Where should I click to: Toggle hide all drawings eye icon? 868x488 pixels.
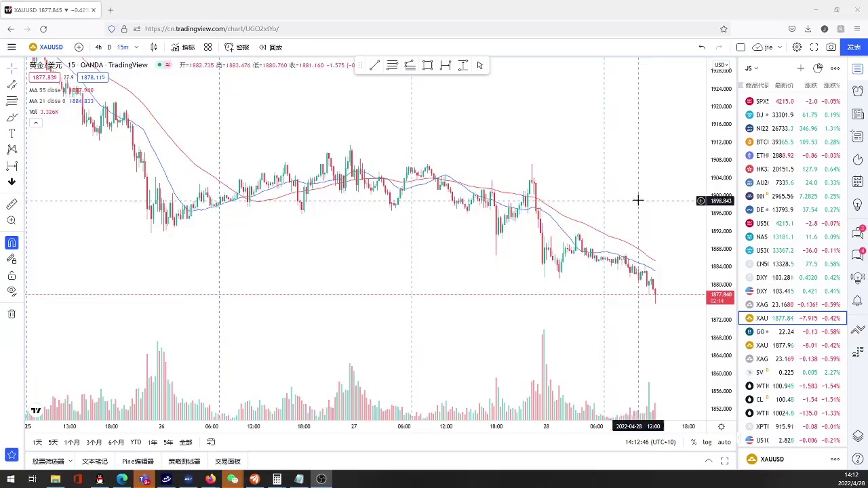pos(12,291)
